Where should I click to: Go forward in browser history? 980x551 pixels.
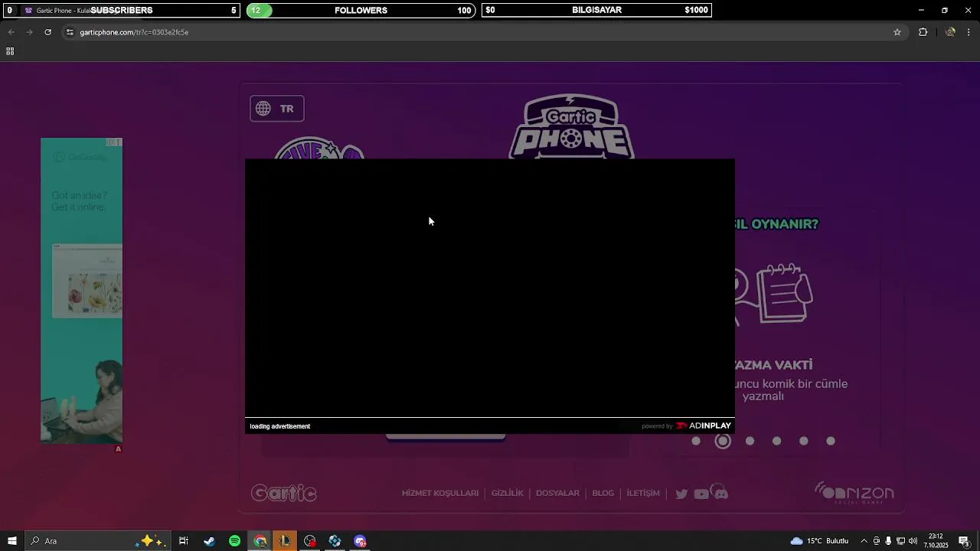click(29, 32)
